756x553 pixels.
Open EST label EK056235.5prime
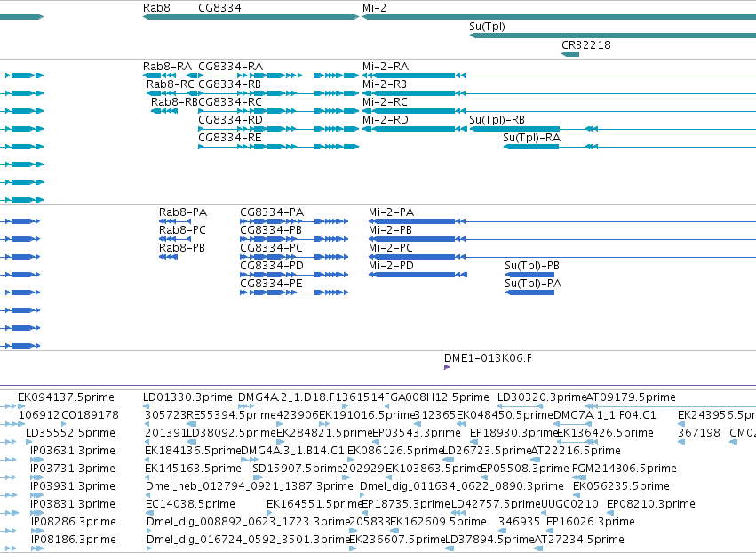point(622,486)
